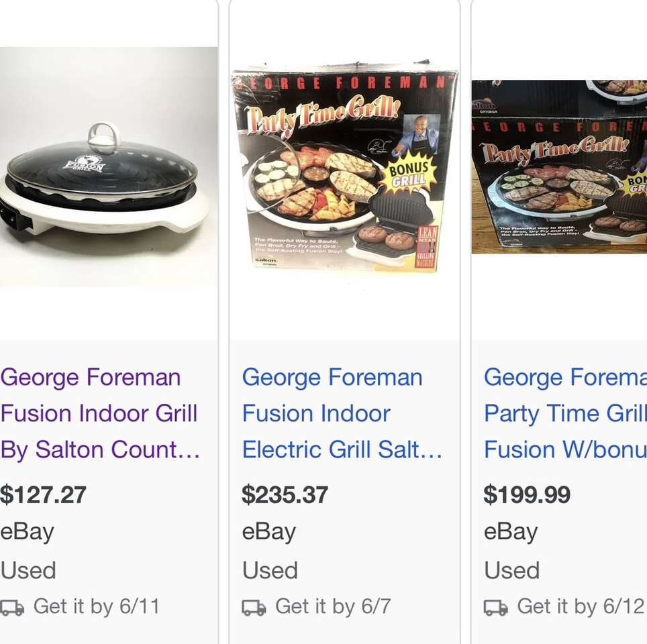
Task: Click the "Get it by 6/7" delivery text
Action: tap(333, 606)
